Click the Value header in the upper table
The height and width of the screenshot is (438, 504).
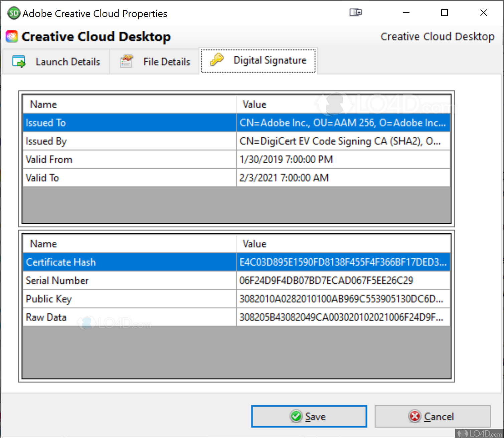pos(343,104)
